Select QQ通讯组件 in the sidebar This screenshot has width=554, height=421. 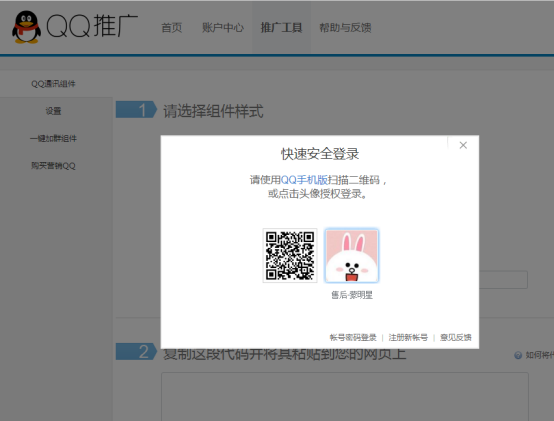pos(53,84)
